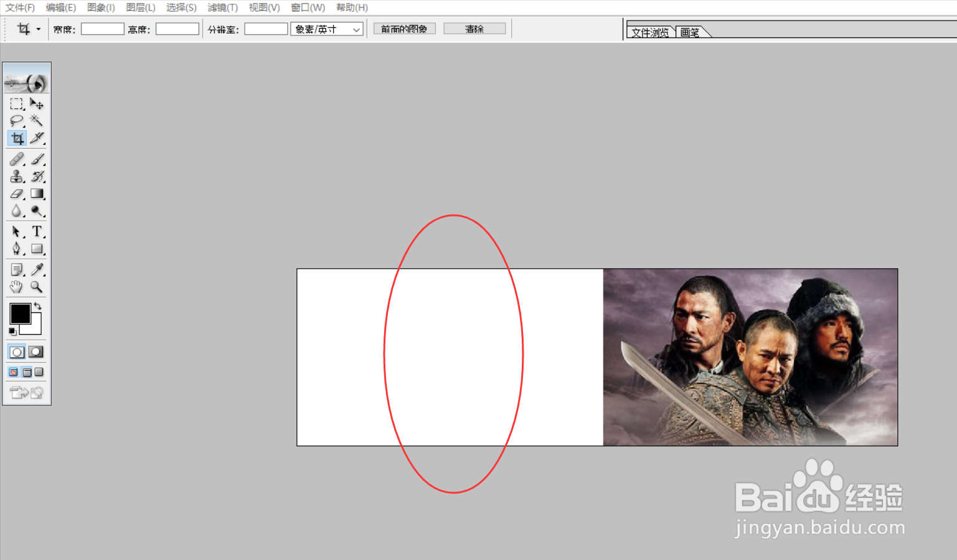Select the Notes tool
Screen dimensions: 957x560
(17, 269)
